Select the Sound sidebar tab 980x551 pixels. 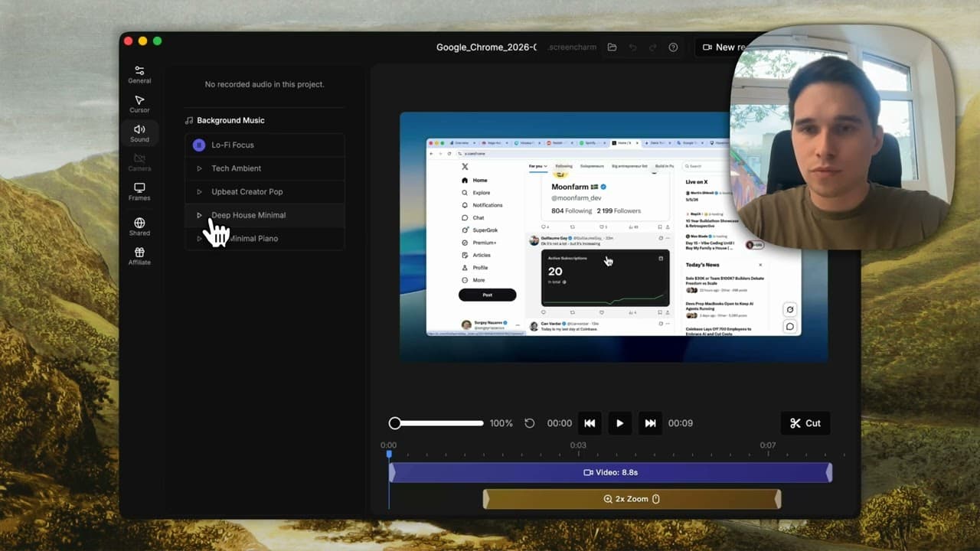point(139,133)
